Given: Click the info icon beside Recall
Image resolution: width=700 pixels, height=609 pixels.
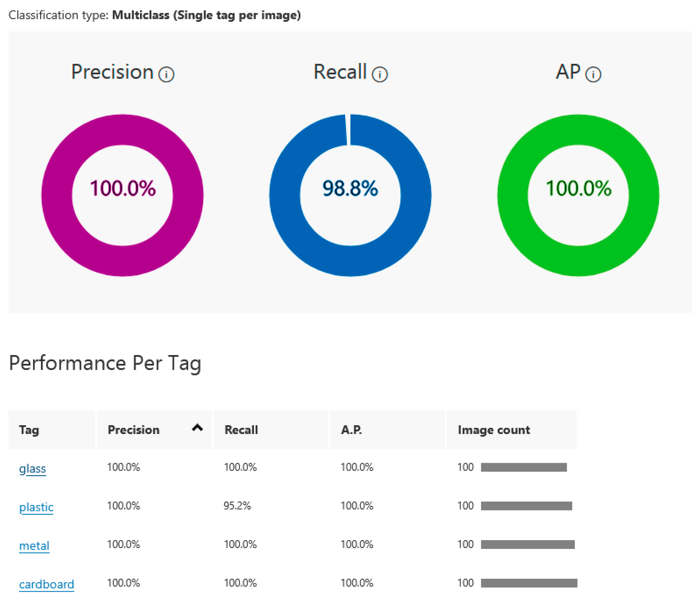Looking at the screenshot, I should coord(379,74).
